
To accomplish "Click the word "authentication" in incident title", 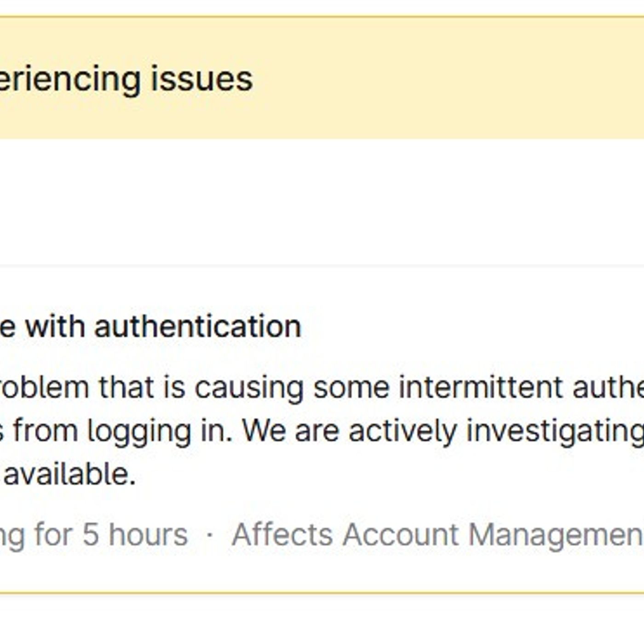I will pyautogui.click(x=198, y=327).
